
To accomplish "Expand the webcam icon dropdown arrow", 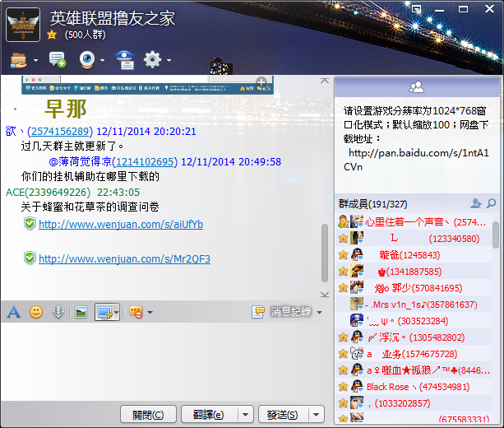I will (x=102, y=60).
